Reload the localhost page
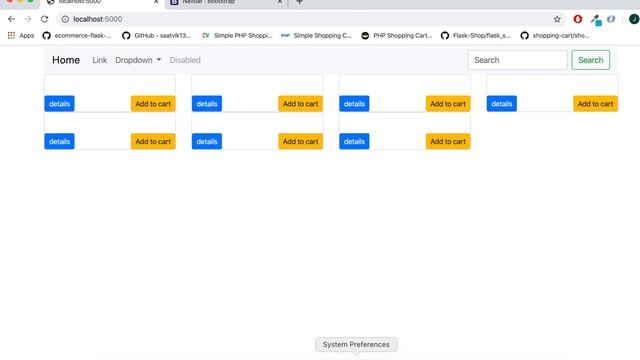This screenshot has width=640, height=360. coord(44,19)
